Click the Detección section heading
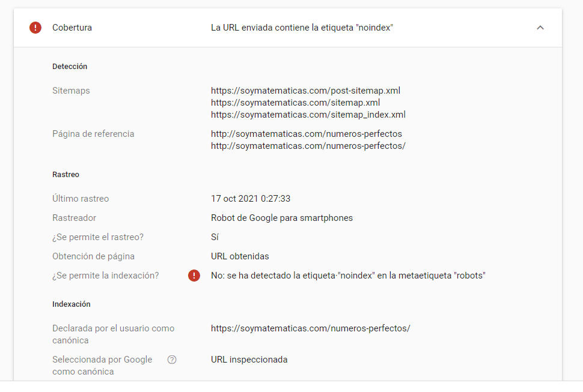This screenshot has height=392, width=583. (70, 67)
